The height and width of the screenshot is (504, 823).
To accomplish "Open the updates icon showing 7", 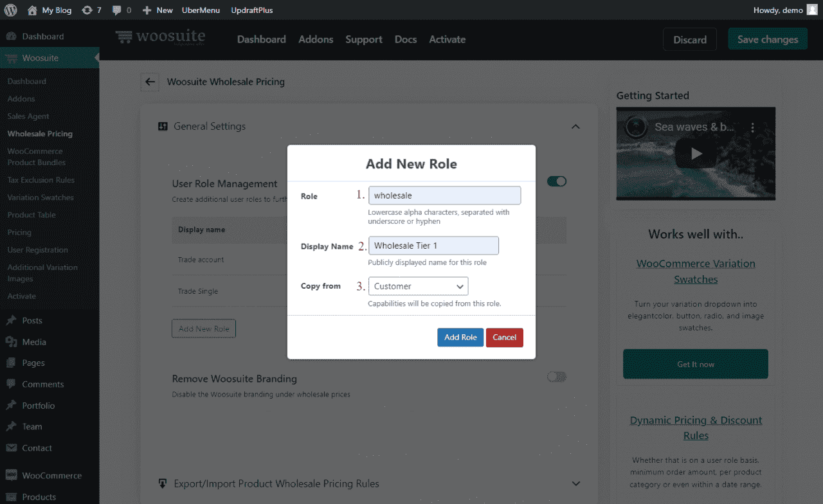I will (x=87, y=10).
